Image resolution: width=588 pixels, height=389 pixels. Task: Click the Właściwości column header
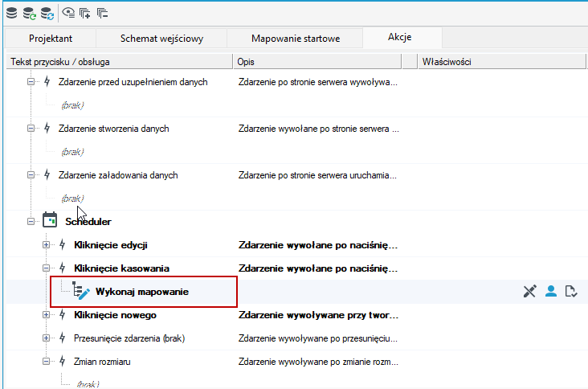pos(502,62)
